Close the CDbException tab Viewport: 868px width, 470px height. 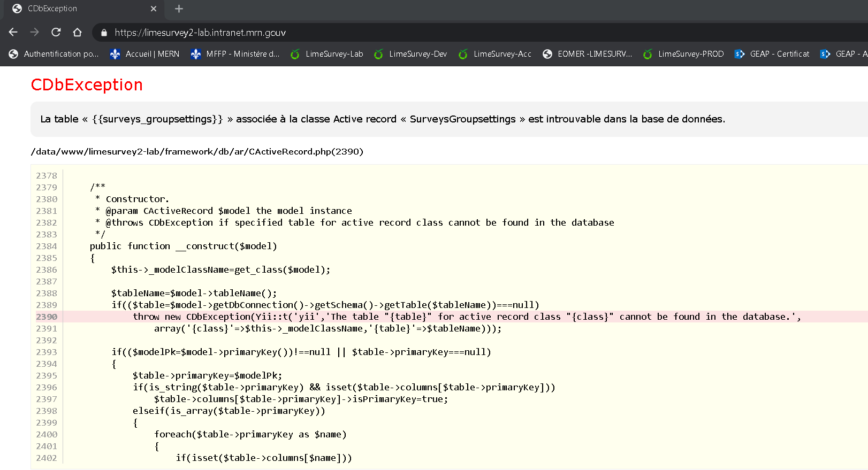(154, 9)
